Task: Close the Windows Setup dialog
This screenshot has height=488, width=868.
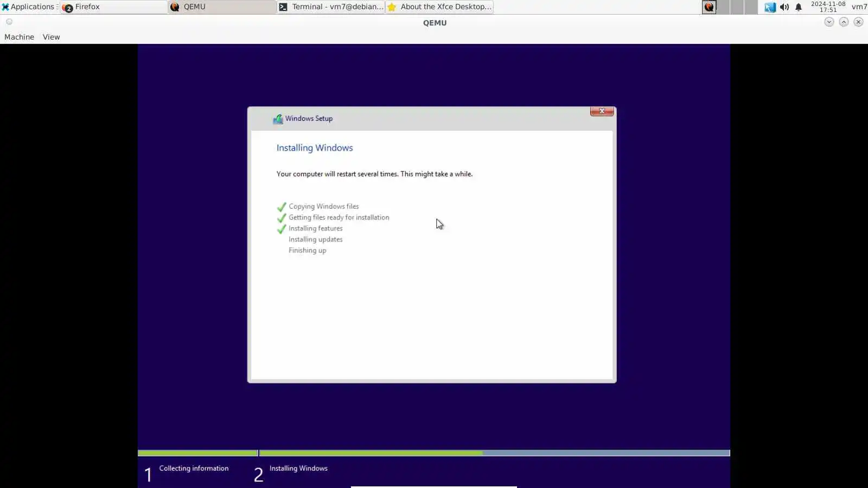Action: point(602,111)
